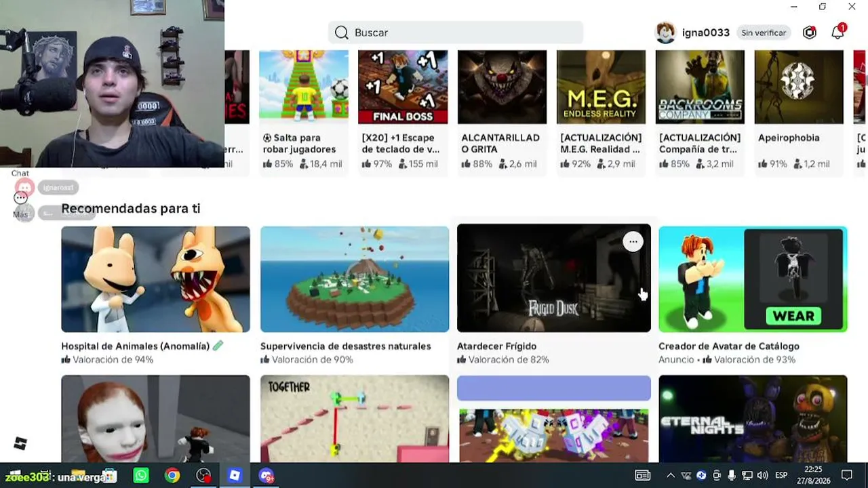
Task: Open the Discord chat bubble in the sidebar
Action: [x=24, y=187]
